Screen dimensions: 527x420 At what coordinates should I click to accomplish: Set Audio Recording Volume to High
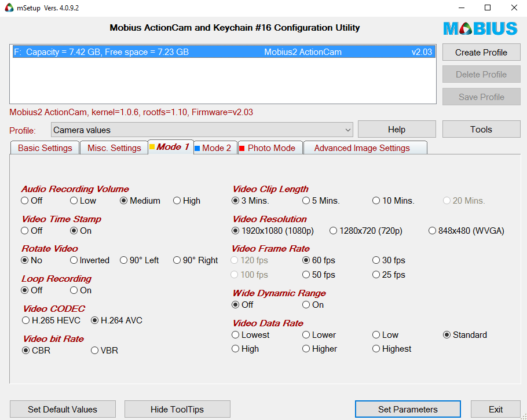[x=186, y=201]
